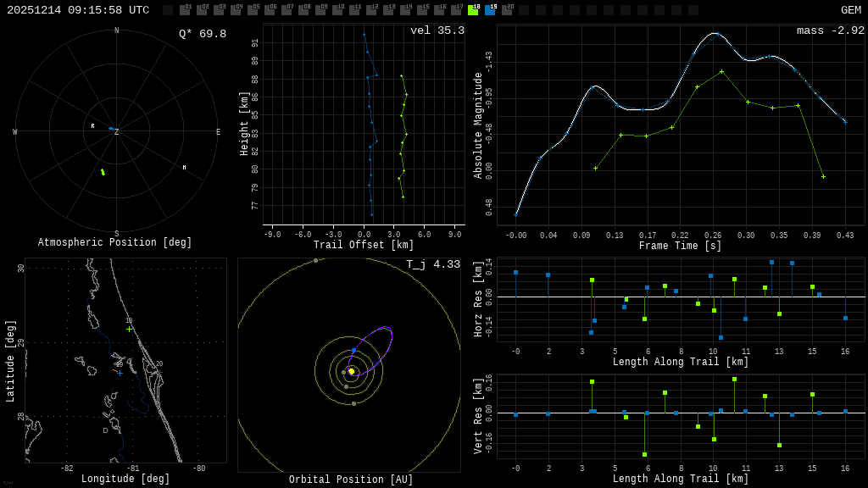Toggle the gray station 20 indicator
Viewport: 868px width, 488px height.
point(507,10)
